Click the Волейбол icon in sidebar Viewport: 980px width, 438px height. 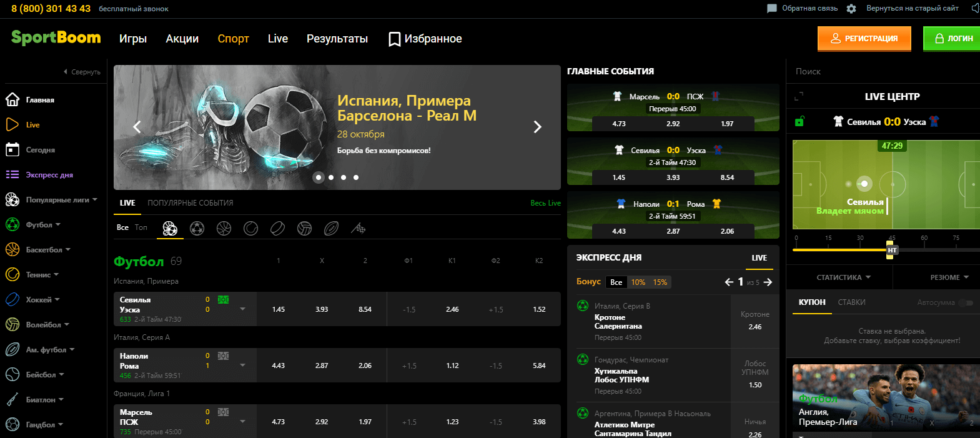12,324
